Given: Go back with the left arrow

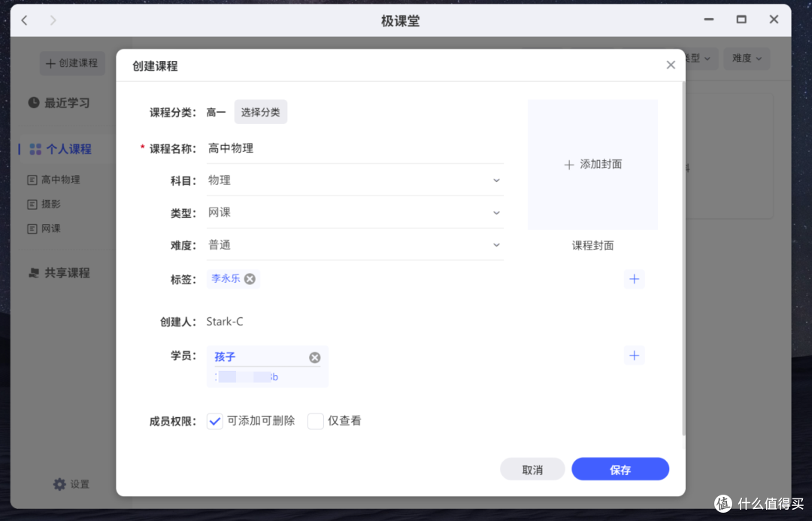Looking at the screenshot, I should point(24,20).
